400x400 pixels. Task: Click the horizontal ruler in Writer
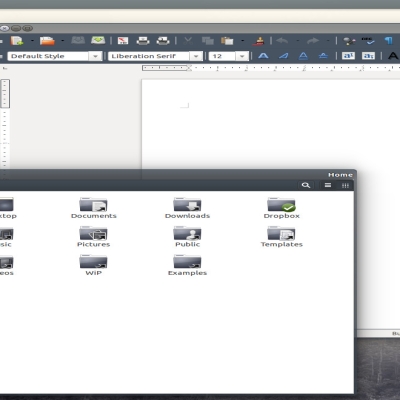pyautogui.click(x=271, y=68)
